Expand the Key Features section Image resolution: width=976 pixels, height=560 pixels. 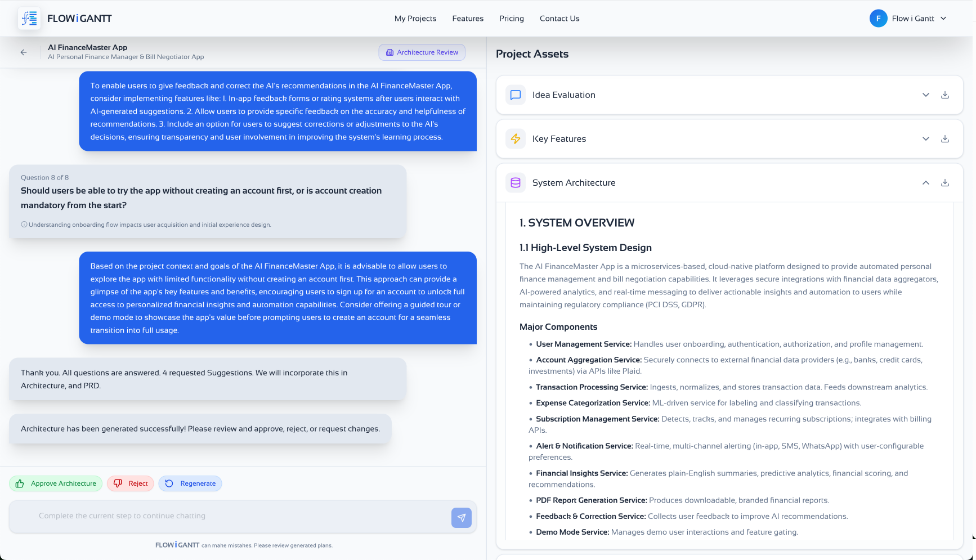pyautogui.click(x=925, y=139)
